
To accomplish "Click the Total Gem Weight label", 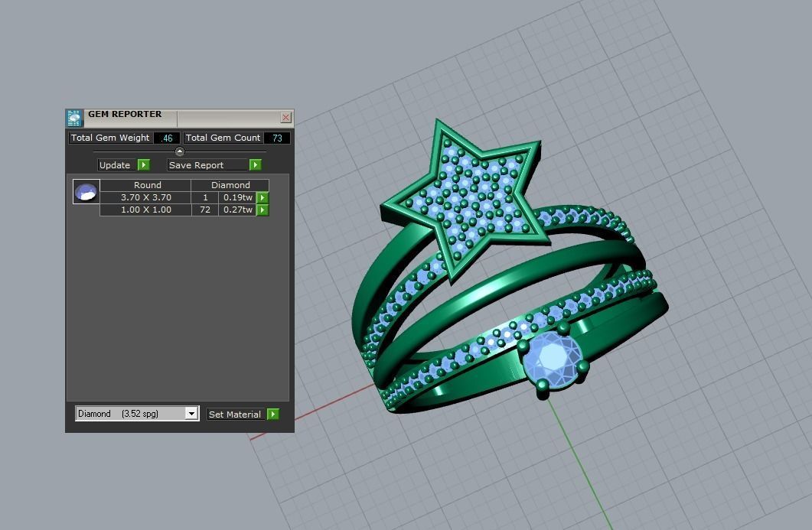I will pos(110,138).
